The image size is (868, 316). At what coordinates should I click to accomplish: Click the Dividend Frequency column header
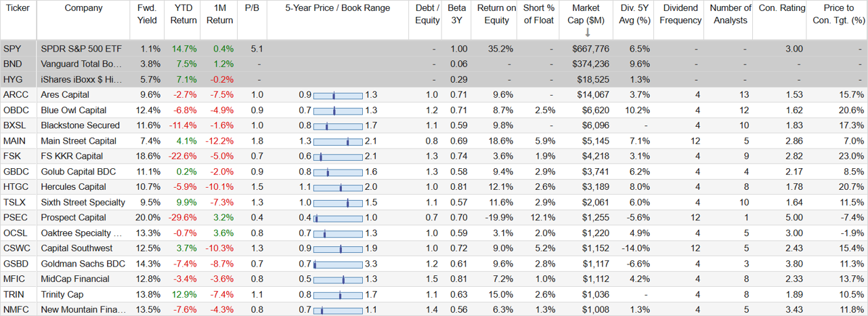tap(681, 14)
